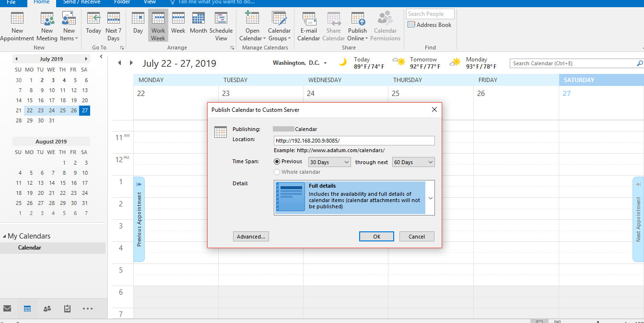Go to previous month in date navigator
Screen dimensions: 644x323
pos(16,59)
